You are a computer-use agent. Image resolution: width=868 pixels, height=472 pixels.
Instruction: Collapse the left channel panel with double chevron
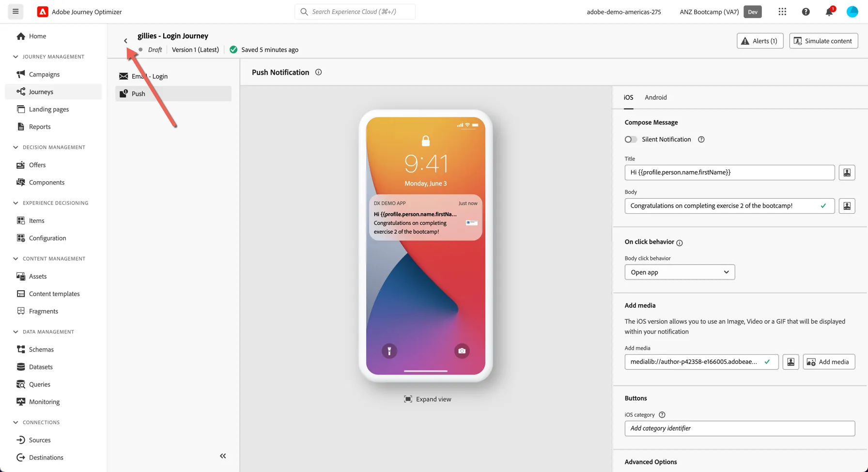223,456
